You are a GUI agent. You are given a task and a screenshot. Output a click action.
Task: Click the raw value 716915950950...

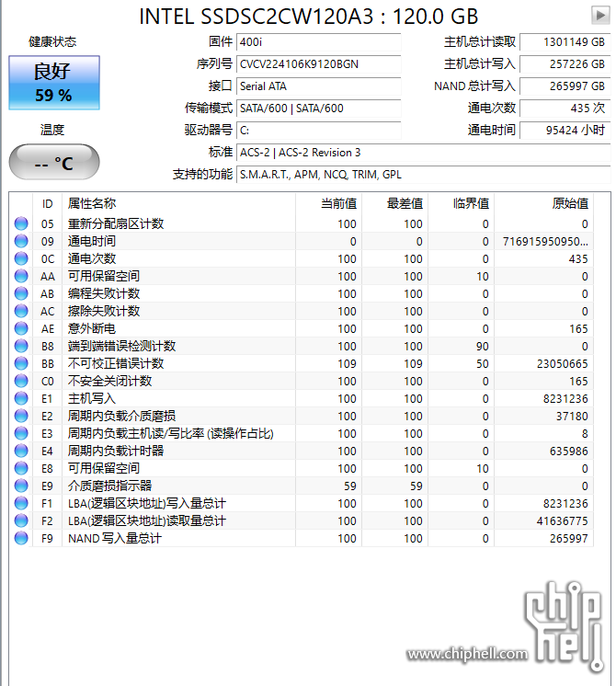point(545,241)
